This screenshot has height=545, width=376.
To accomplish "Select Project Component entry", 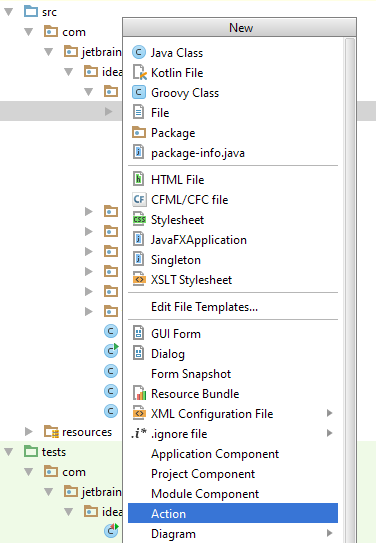I will click(233, 474).
